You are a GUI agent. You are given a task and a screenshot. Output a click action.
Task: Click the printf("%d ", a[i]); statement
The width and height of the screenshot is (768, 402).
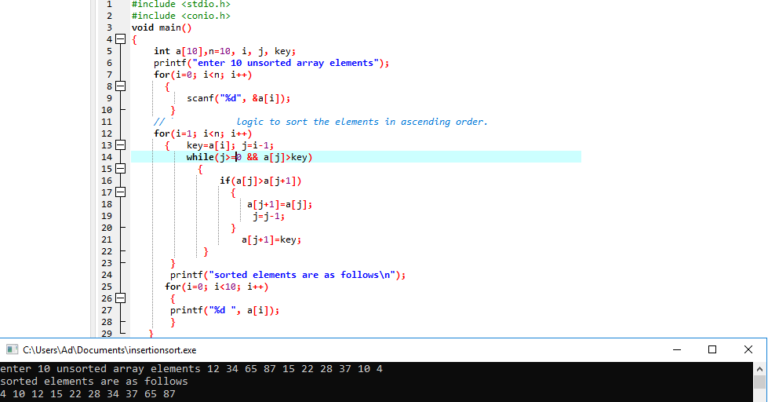pyautogui.click(x=225, y=310)
